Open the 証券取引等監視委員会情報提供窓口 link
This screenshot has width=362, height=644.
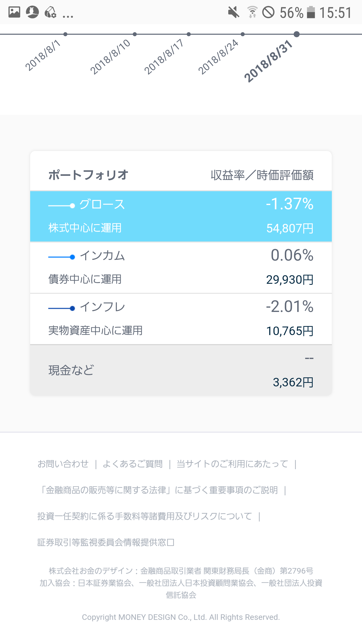(106, 542)
